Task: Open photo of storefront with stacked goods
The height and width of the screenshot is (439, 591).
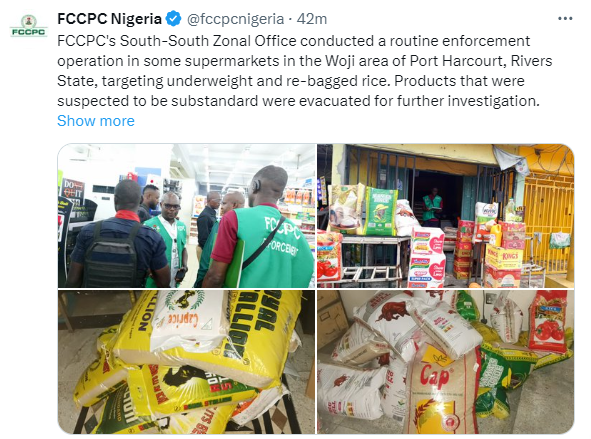Action: coord(446,216)
